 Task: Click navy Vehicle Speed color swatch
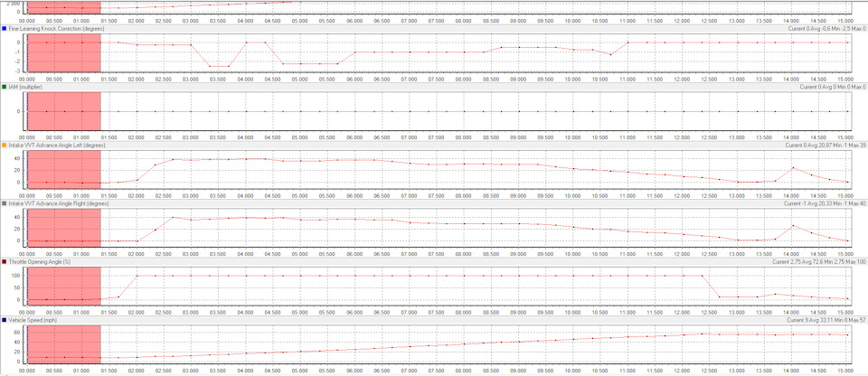pyautogui.click(x=5, y=320)
